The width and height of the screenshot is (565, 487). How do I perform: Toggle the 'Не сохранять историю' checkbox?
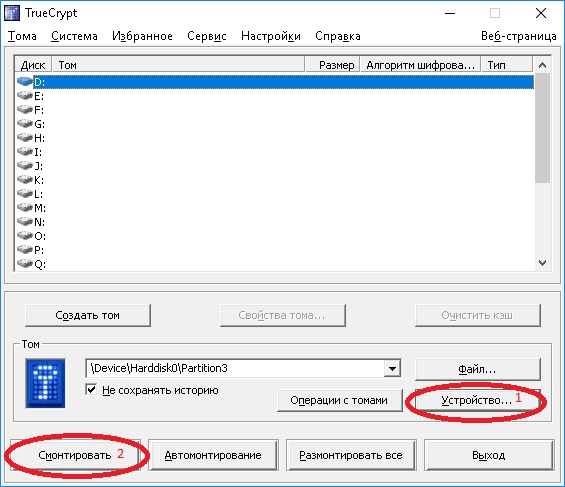coord(92,389)
